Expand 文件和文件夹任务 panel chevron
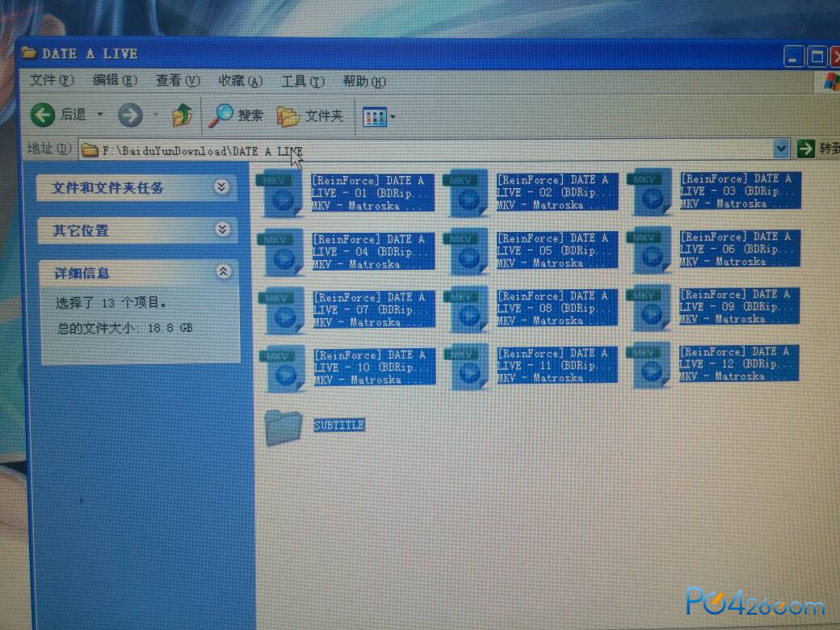This screenshot has width=840, height=630. coord(221,187)
